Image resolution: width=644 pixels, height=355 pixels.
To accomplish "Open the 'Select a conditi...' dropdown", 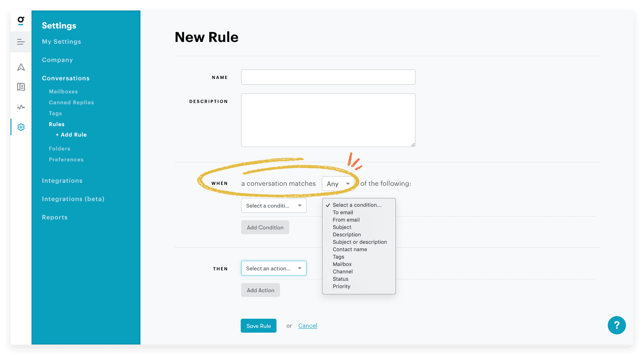I will pos(273,205).
